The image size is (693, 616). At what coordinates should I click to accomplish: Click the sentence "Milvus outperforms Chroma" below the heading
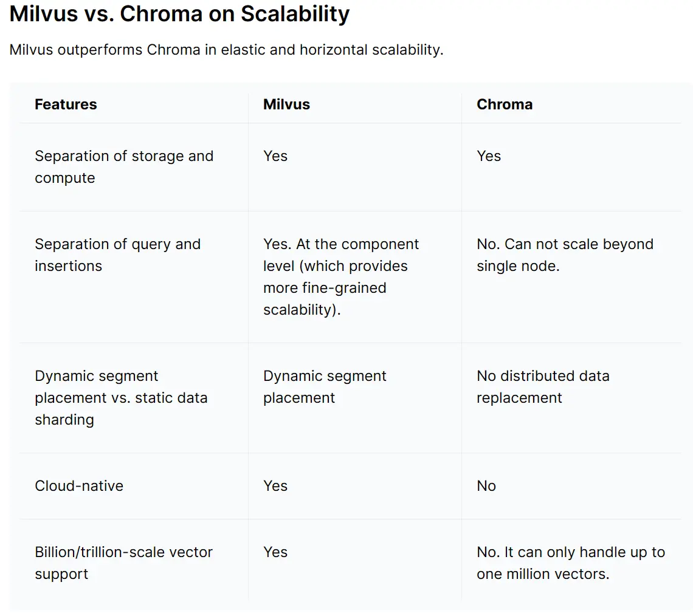[226, 50]
